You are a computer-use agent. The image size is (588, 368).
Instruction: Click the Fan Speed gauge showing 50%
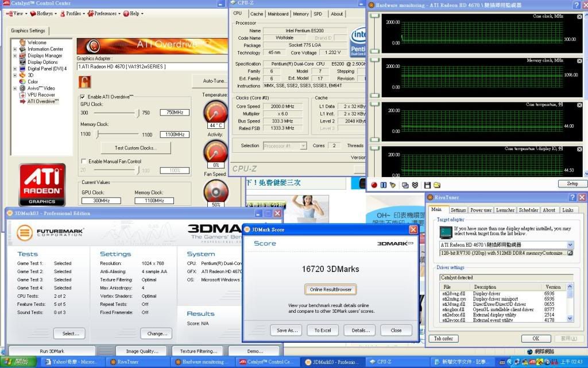(216, 193)
